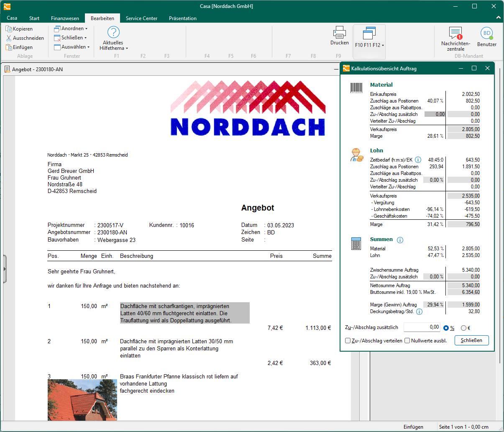
Task: Click the Ausschneiden scissors icon
Action: click(x=9, y=38)
